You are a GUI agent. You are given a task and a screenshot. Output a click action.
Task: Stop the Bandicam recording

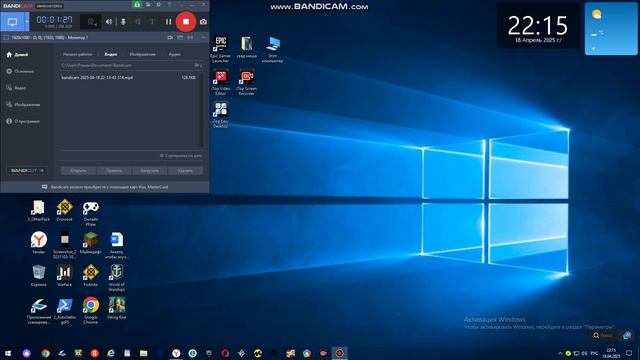point(186,22)
